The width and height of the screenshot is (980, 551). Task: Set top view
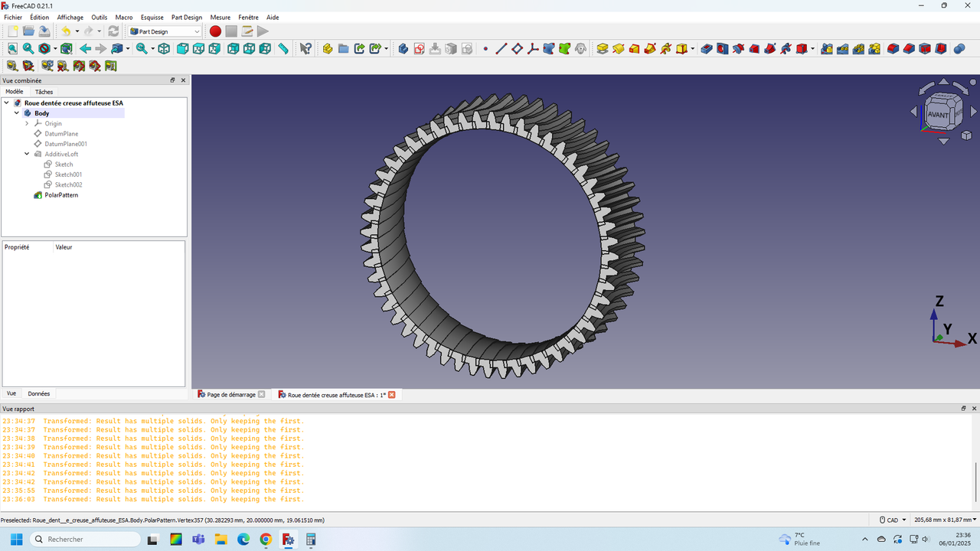(x=198, y=48)
